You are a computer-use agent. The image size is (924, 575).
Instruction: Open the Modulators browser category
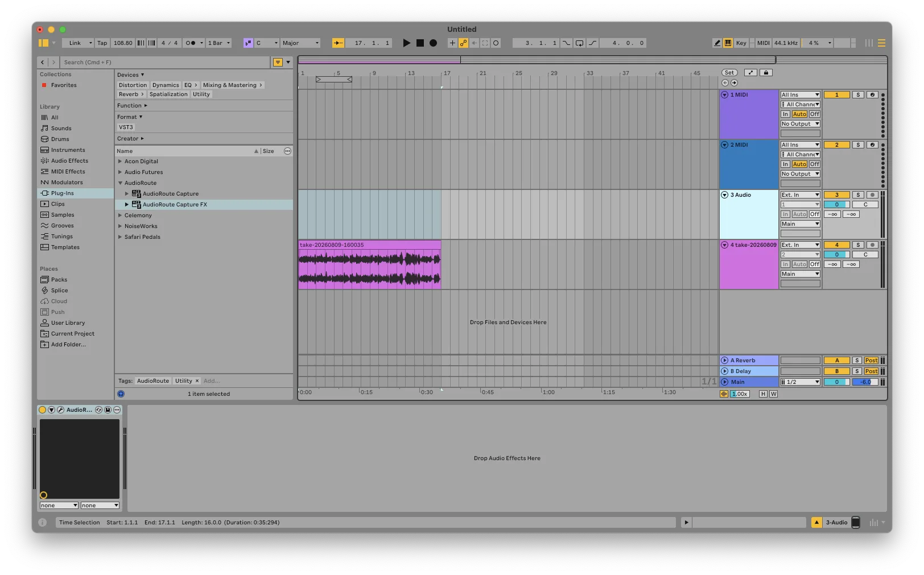point(75,183)
